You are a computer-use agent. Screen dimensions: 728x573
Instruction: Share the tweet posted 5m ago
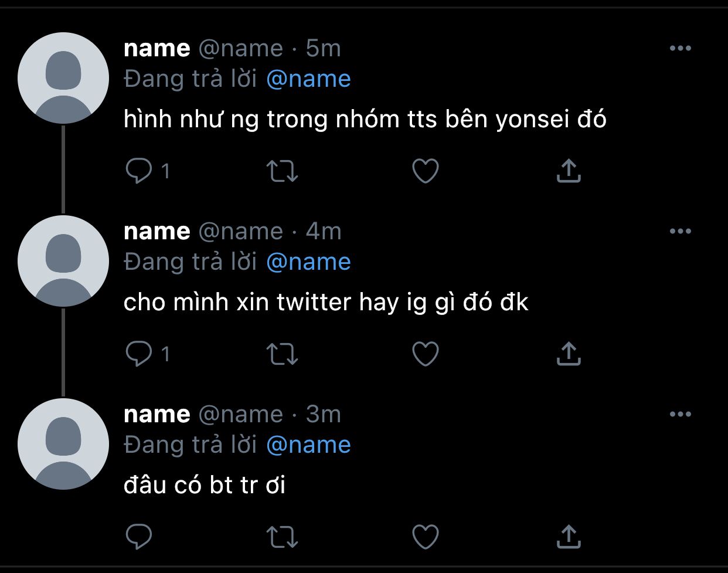tap(569, 171)
